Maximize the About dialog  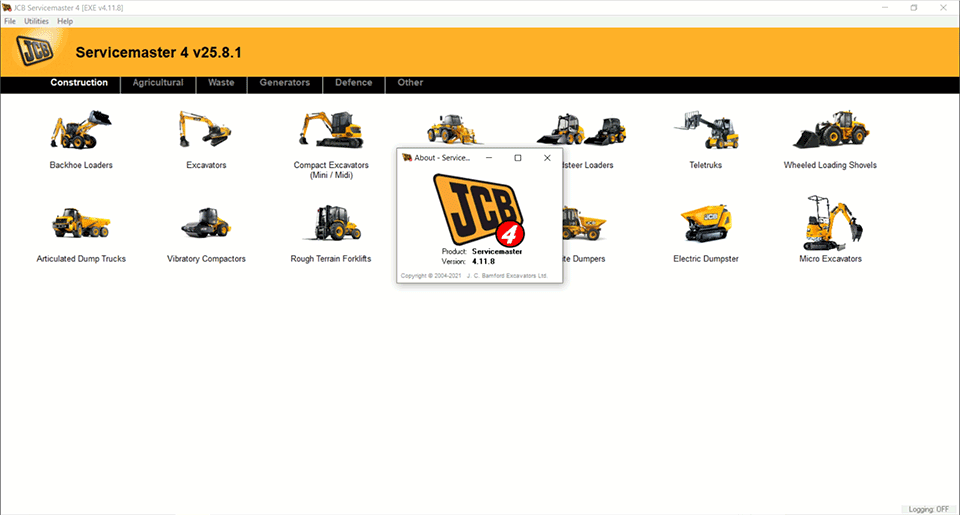tap(518, 157)
